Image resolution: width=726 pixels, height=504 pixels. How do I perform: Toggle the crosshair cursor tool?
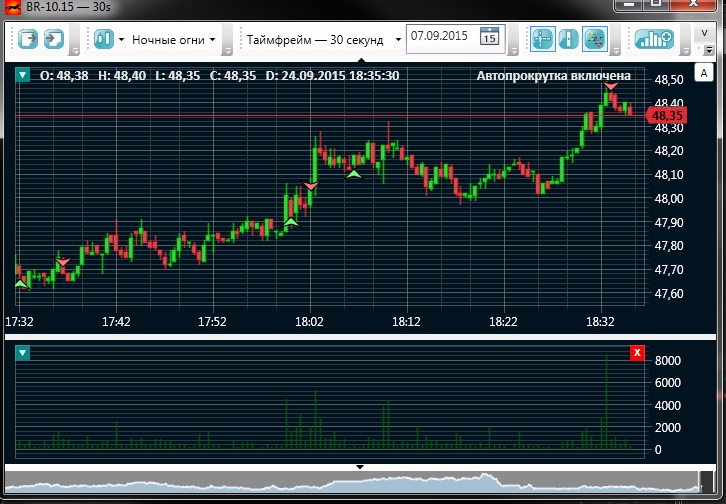(543, 39)
